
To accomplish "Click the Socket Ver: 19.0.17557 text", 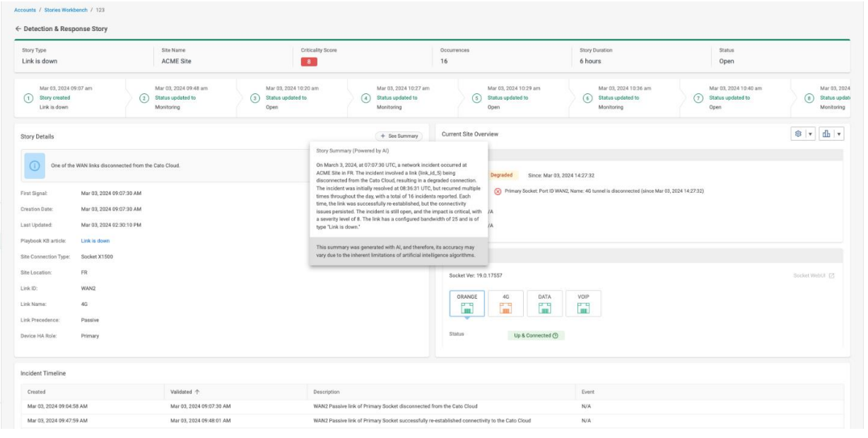I will [476, 276].
